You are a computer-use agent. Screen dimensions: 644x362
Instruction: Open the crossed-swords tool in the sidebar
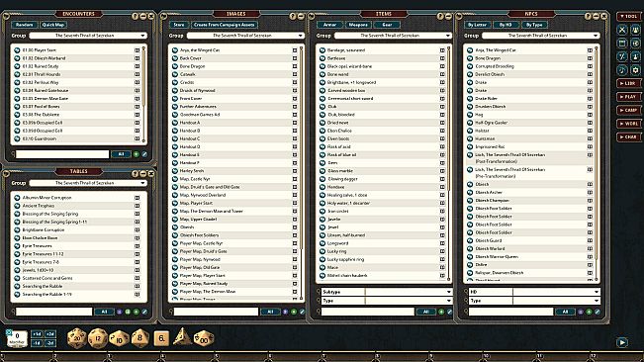[622, 30]
